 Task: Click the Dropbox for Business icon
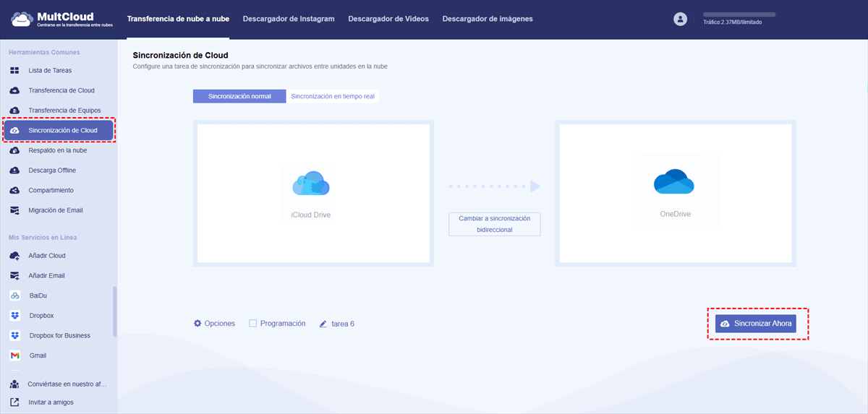point(14,335)
